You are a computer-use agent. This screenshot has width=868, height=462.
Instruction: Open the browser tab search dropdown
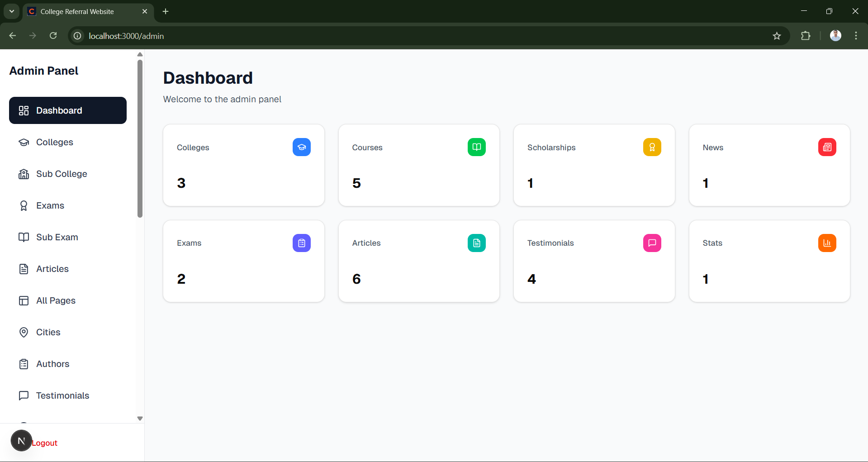pyautogui.click(x=12, y=11)
